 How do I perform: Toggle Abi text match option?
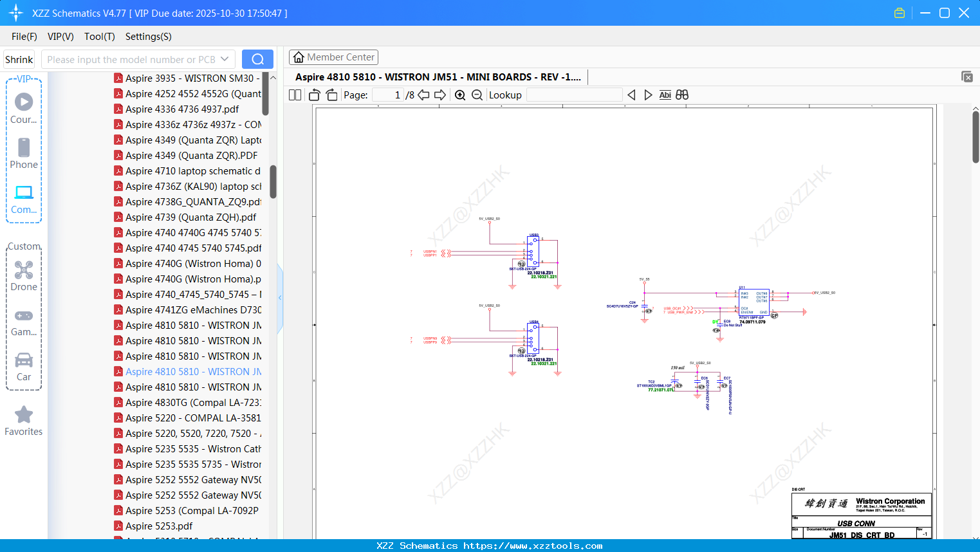pos(665,95)
